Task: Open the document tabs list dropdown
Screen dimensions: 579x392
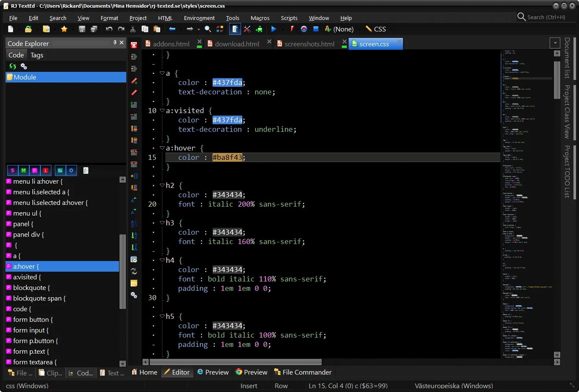Action: coord(555,43)
